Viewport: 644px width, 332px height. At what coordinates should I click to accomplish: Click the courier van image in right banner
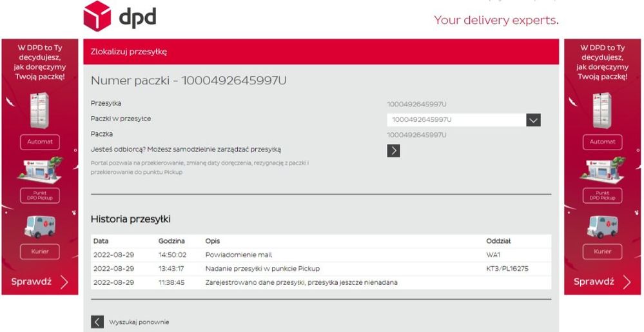(603, 226)
